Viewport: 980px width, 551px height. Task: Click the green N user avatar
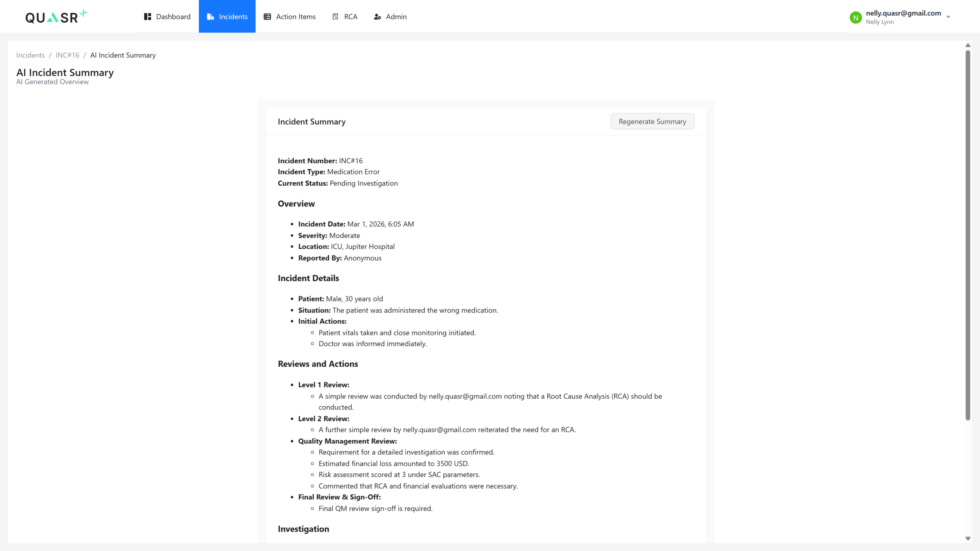855,17
